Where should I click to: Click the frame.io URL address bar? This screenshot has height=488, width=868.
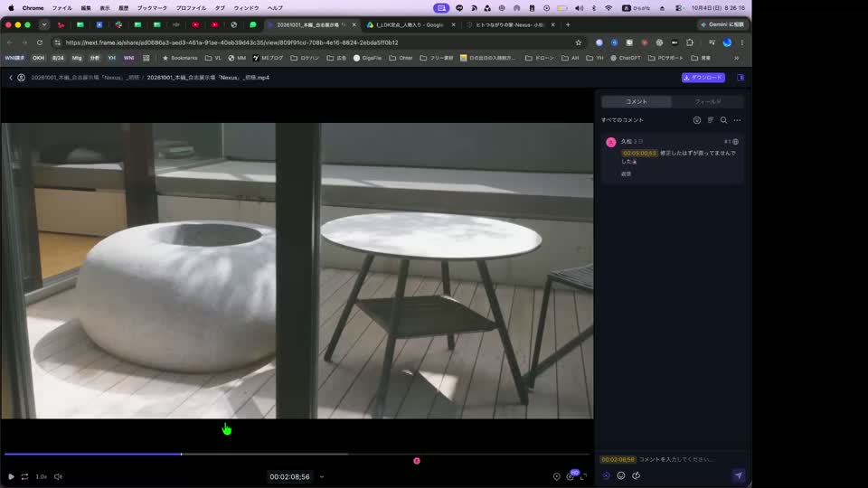(317, 42)
